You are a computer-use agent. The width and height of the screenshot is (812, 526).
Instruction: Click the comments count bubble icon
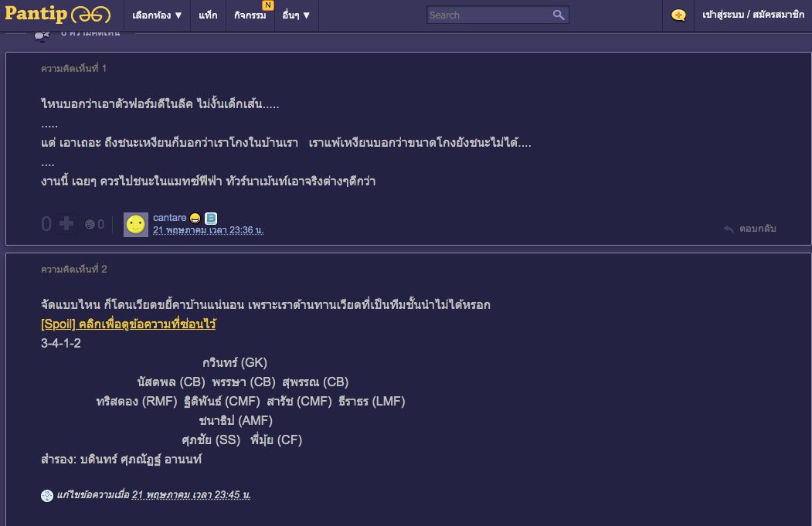pos(42,35)
